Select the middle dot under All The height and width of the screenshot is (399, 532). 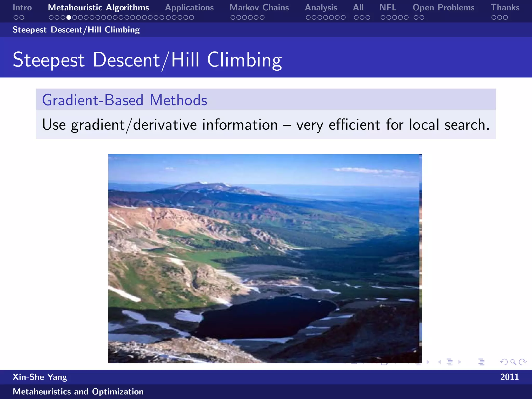(362, 17)
